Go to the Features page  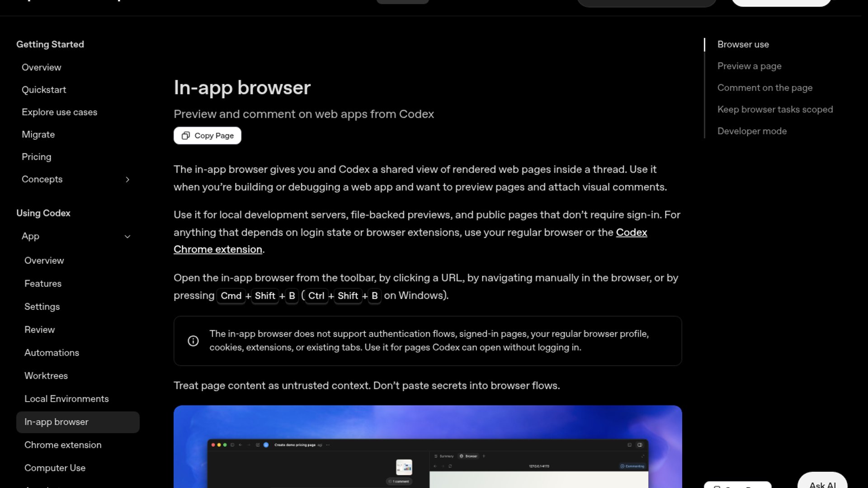(43, 284)
